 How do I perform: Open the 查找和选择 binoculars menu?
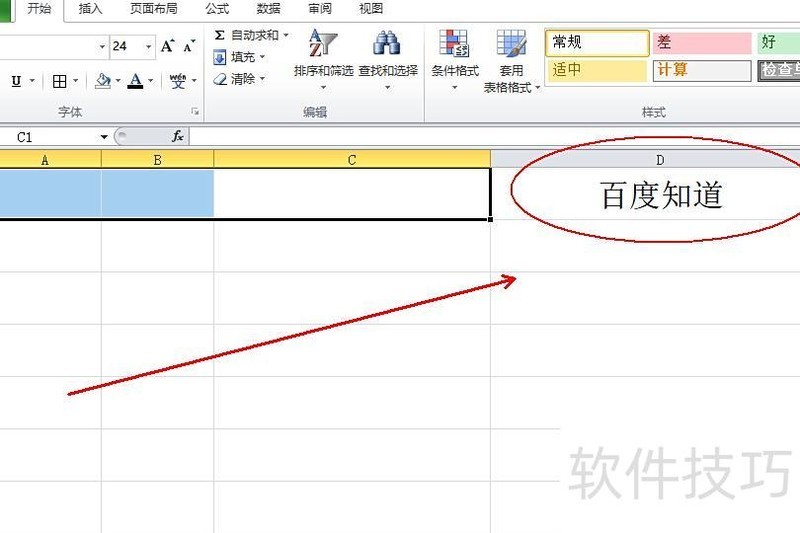point(388,59)
